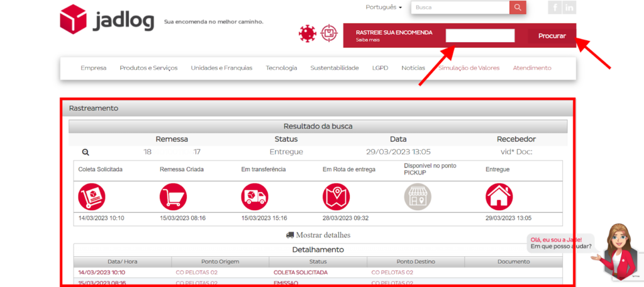644x287 pixels.
Task: Open the Sustentabilidade menu
Action: (x=335, y=68)
